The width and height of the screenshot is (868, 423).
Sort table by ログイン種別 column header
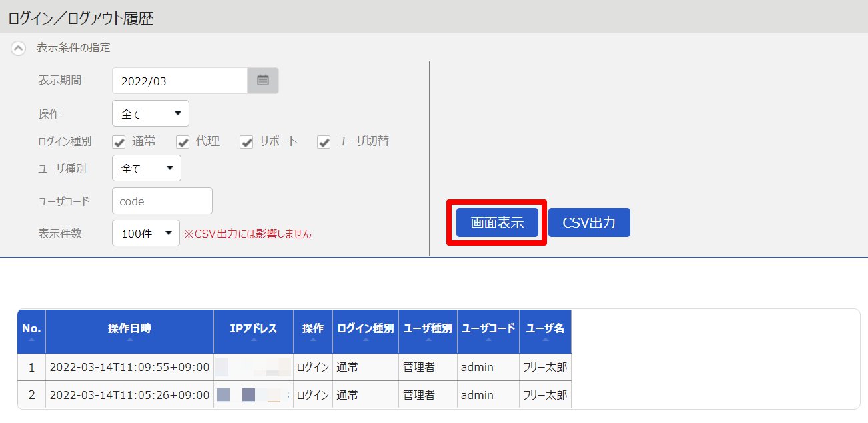(366, 331)
